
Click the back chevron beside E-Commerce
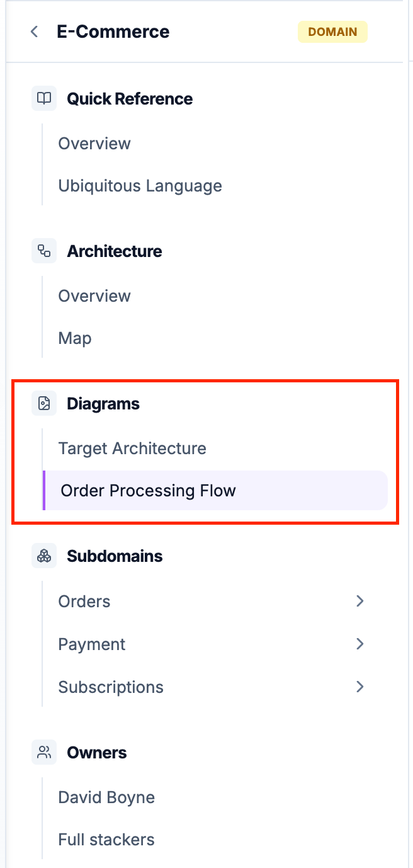(33, 31)
